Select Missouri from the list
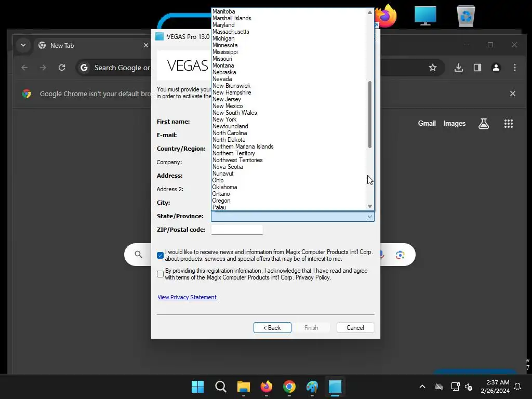The width and height of the screenshot is (532, 399). pos(222,59)
